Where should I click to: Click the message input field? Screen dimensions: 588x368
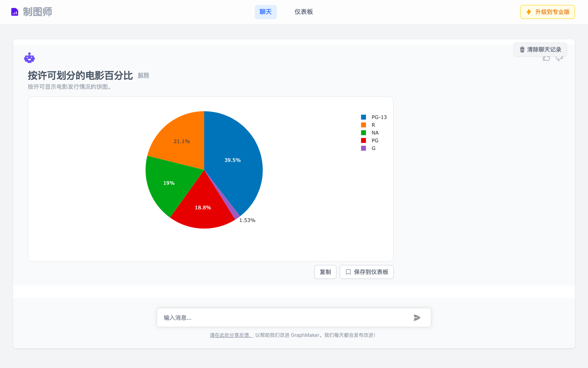click(286, 317)
